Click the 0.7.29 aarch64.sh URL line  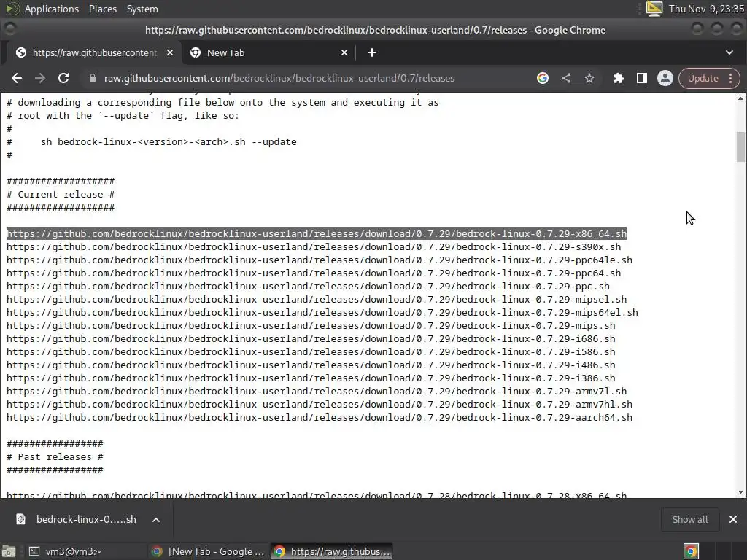320,417
